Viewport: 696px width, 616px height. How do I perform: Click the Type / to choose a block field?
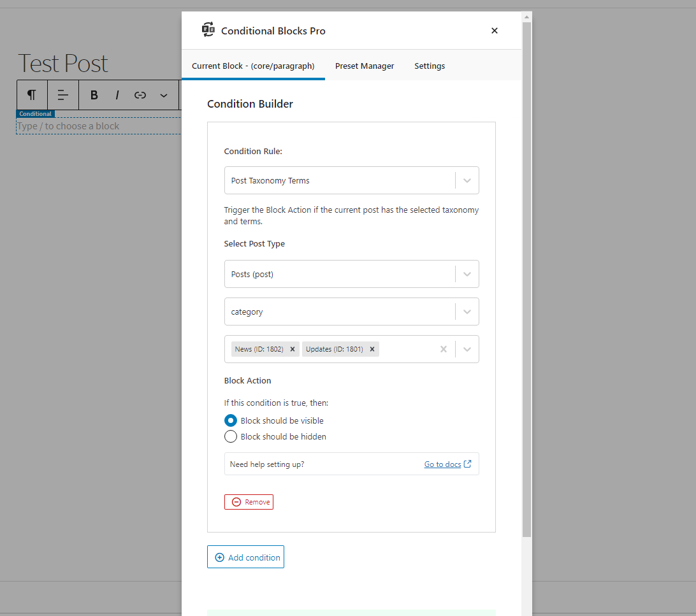tap(99, 126)
